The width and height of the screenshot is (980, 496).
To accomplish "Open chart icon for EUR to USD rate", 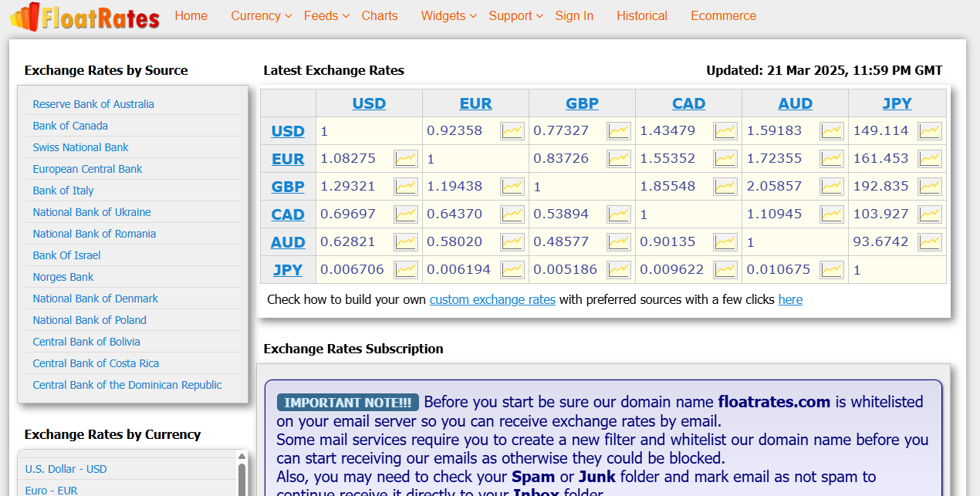I will coord(406,159).
